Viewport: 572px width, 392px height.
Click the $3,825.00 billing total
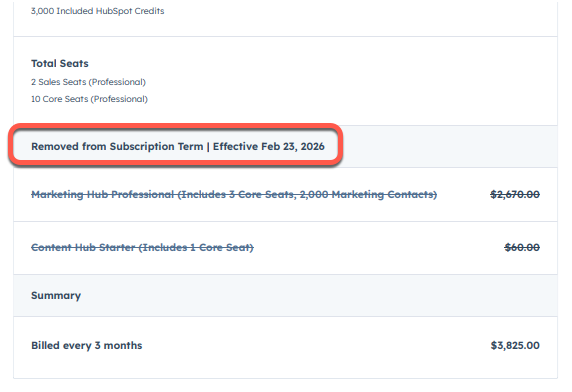(x=515, y=345)
